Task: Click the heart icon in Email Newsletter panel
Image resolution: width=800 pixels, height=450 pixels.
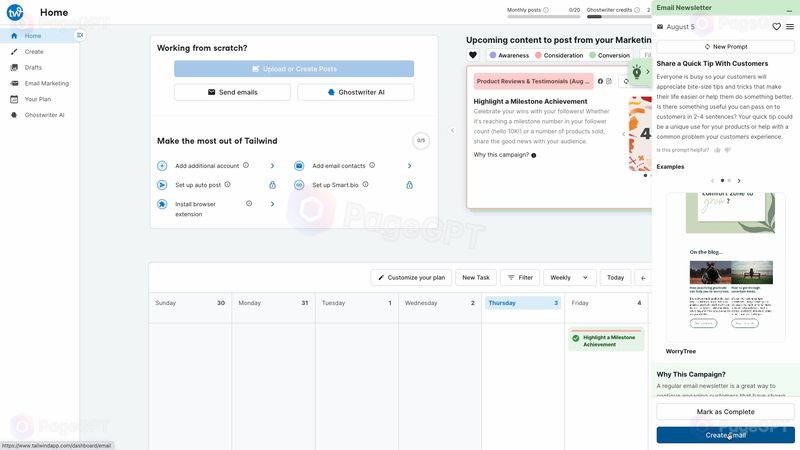Action: [x=777, y=27]
